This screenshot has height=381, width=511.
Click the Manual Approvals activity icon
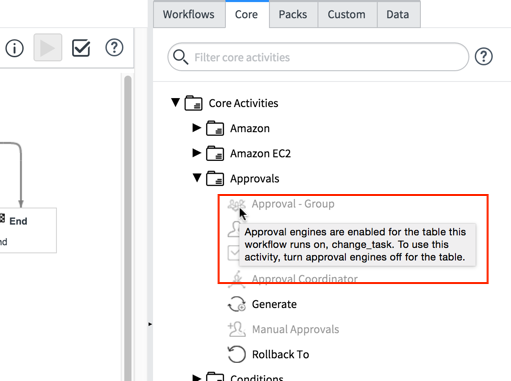(x=237, y=329)
